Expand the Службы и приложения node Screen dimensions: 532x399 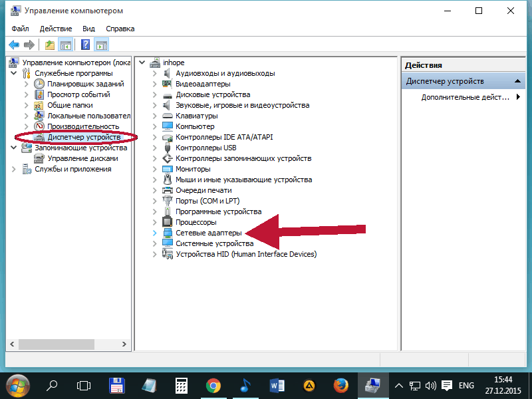click(14, 169)
